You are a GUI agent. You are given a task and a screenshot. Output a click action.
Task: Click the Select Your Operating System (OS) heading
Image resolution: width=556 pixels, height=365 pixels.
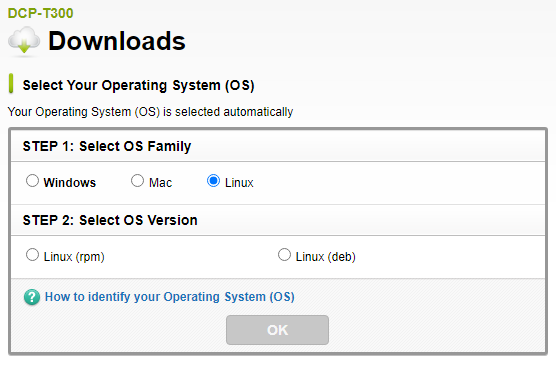point(138,85)
